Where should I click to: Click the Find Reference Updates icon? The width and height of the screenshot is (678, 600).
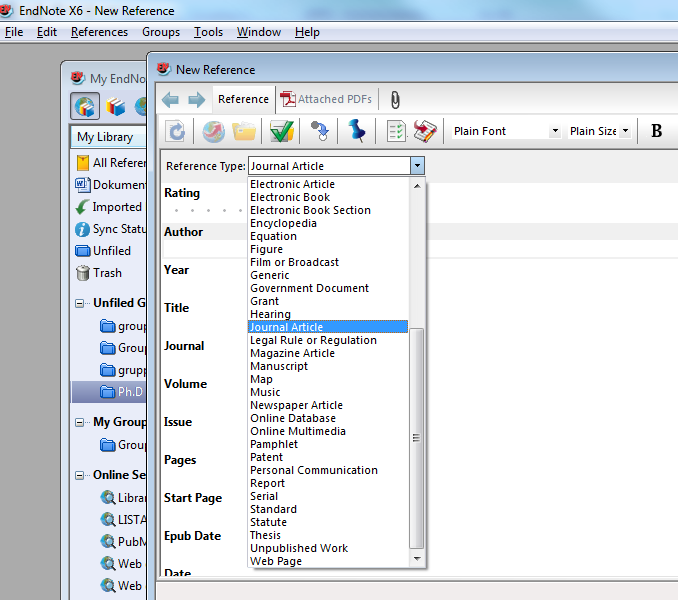pyautogui.click(x=320, y=131)
